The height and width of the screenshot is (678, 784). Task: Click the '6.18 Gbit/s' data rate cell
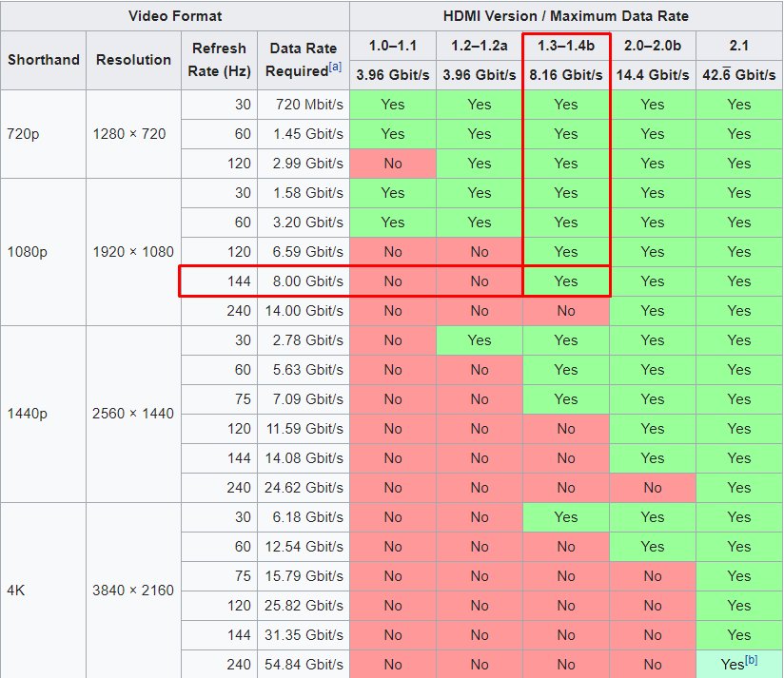[x=304, y=517]
